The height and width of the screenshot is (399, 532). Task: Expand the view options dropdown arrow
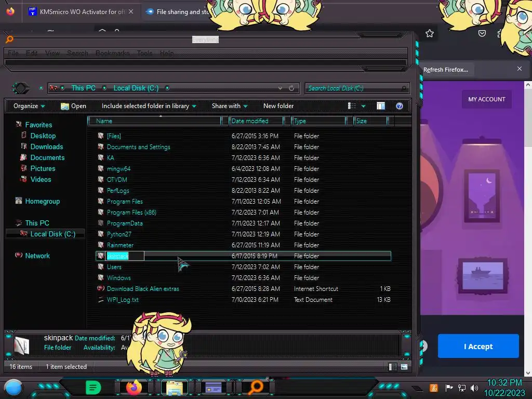[x=363, y=106]
